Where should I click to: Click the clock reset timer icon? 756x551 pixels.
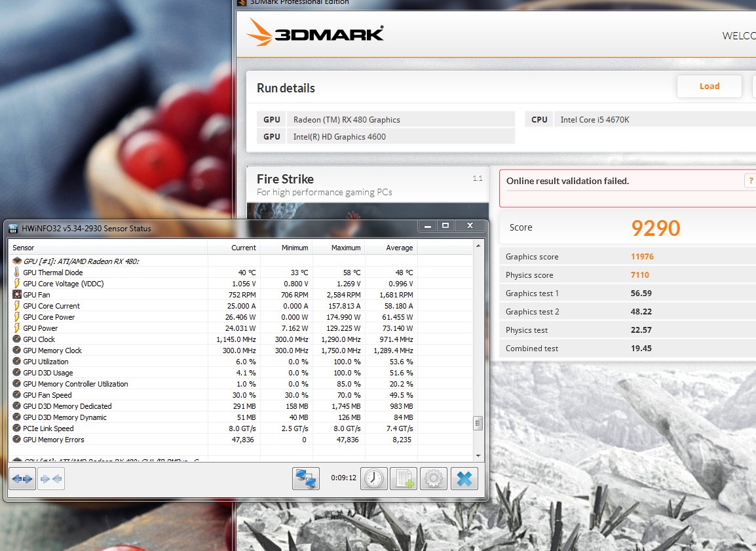coord(373,479)
